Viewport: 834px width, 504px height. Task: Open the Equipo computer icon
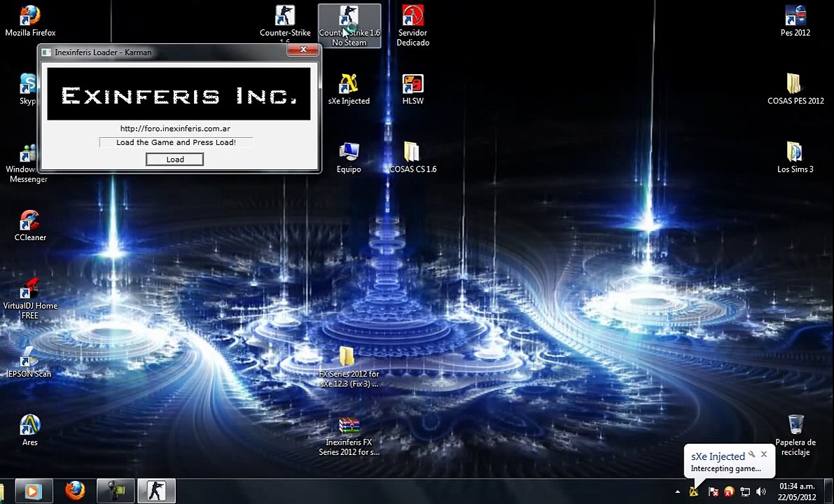[349, 158]
